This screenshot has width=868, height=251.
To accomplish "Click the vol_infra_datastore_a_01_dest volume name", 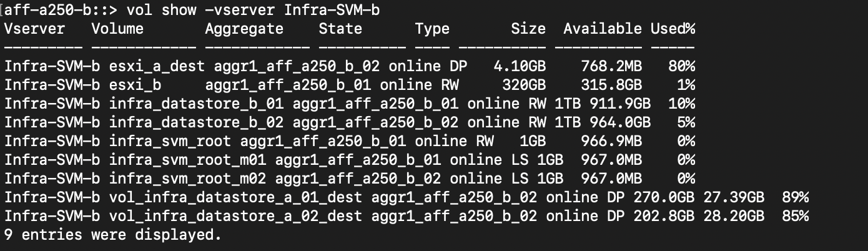I will tap(235, 198).
